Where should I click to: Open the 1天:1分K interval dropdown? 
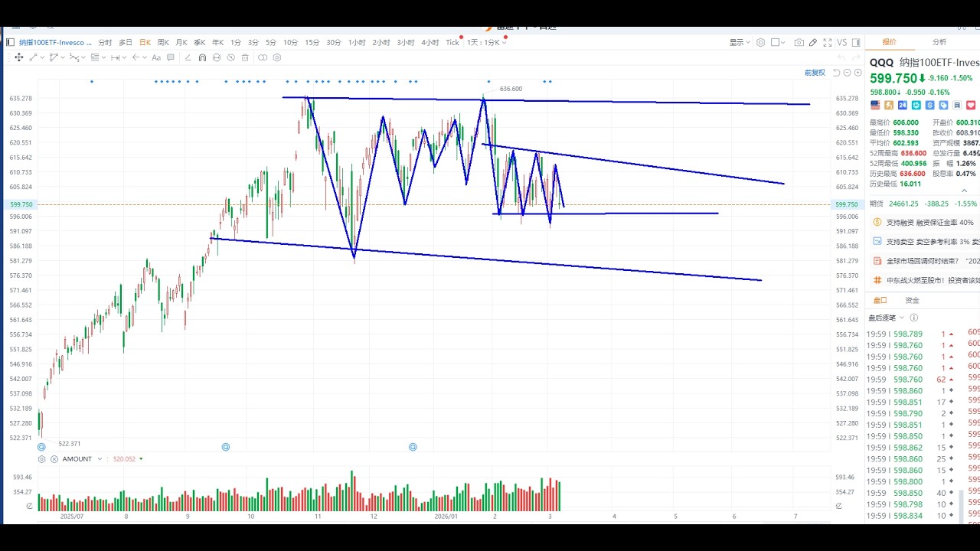(x=486, y=43)
